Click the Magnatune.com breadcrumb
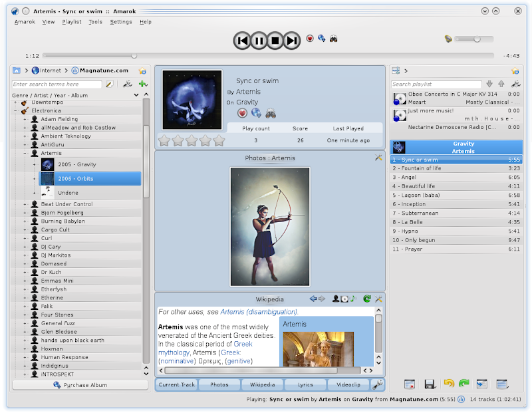The height and width of the screenshot is (413, 532). pos(100,70)
